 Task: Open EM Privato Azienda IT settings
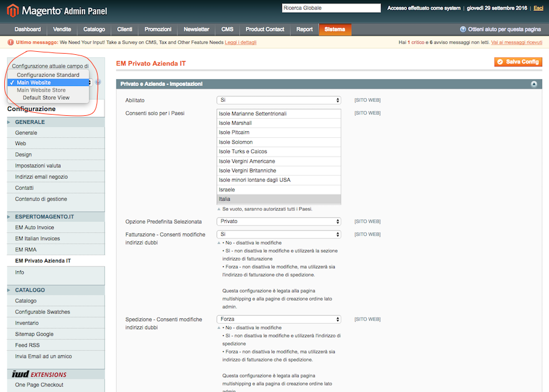(x=43, y=261)
